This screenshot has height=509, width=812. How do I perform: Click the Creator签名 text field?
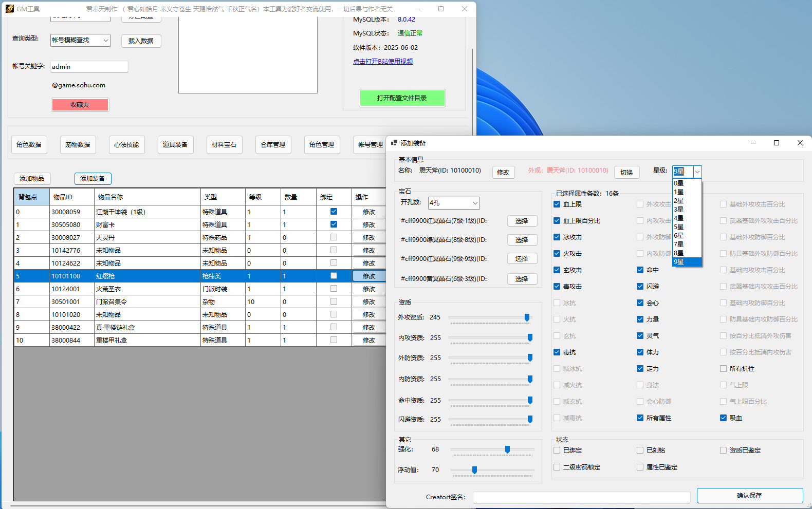pos(581,497)
